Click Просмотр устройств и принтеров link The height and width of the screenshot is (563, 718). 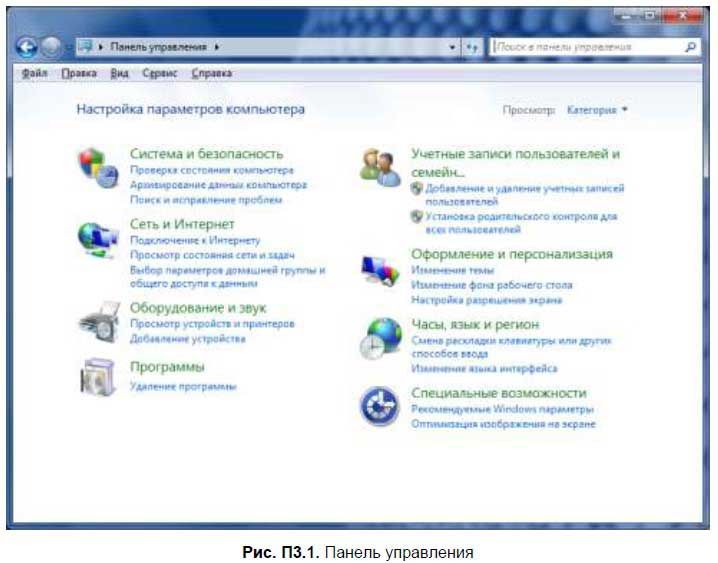pyautogui.click(x=212, y=324)
